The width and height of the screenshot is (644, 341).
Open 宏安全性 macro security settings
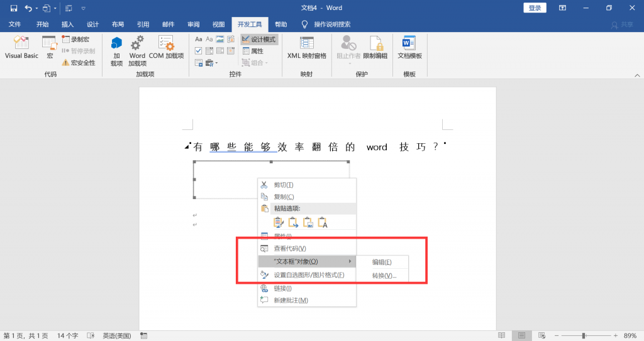pyautogui.click(x=79, y=63)
